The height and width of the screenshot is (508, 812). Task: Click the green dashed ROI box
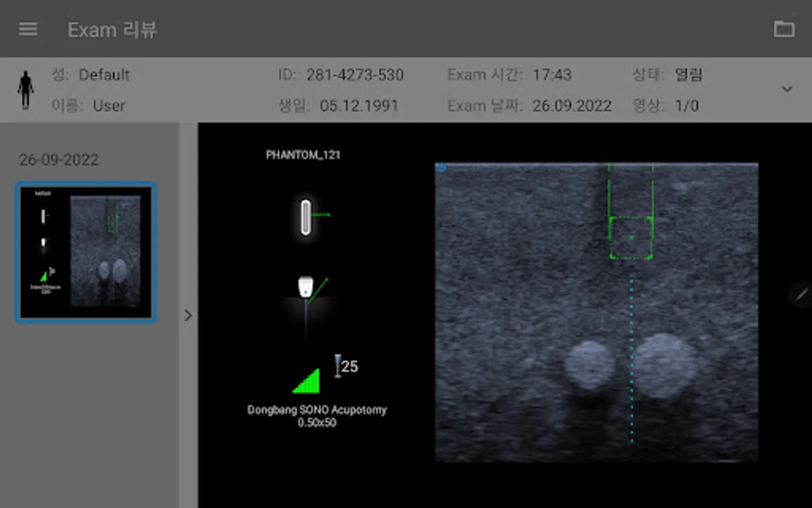pyautogui.click(x=631, y=238)
